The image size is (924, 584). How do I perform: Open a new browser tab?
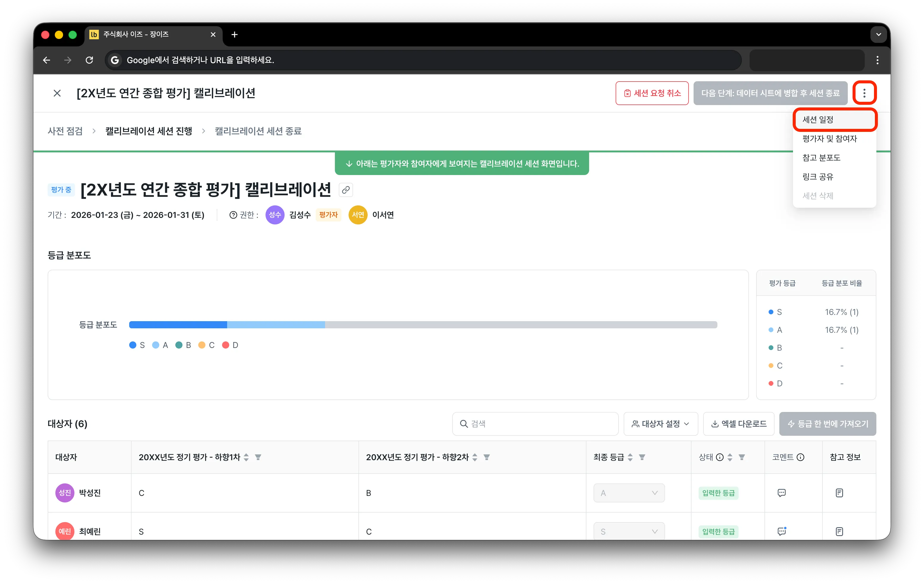click(235, 35)
